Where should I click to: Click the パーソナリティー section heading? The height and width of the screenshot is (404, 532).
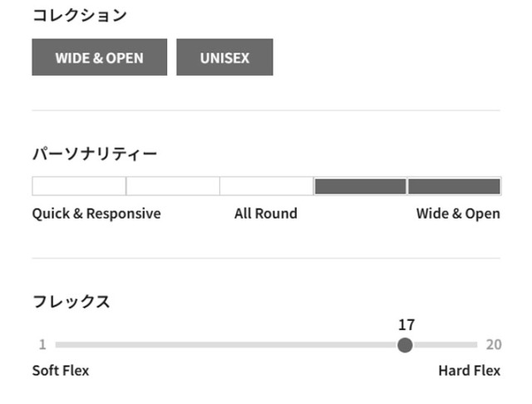(x=95, y=154)
